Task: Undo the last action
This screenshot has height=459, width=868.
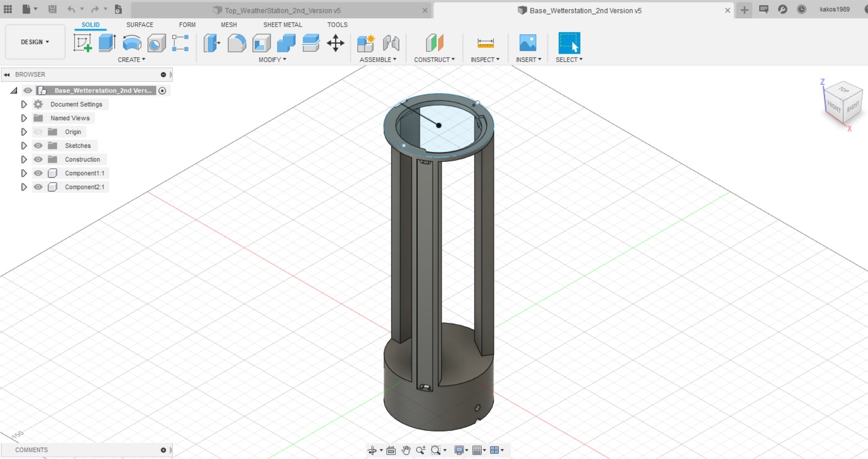Action: coord(71,9)
